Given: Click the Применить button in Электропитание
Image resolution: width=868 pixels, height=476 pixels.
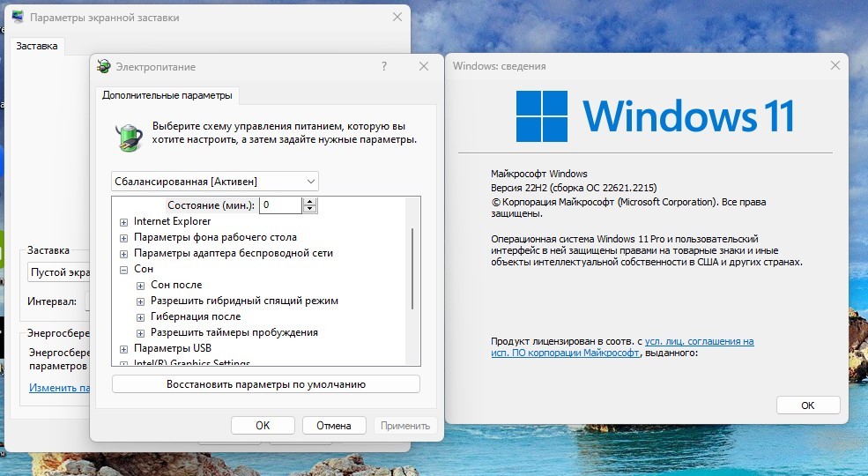Looking at the screenshot, I should click(x=405, y=425).
